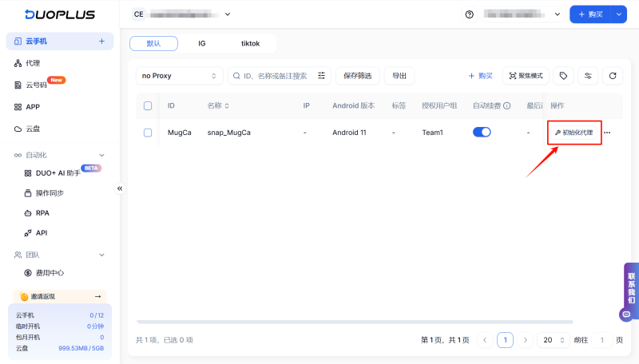Switch to the tiktok tab

(x=251, y=43)
